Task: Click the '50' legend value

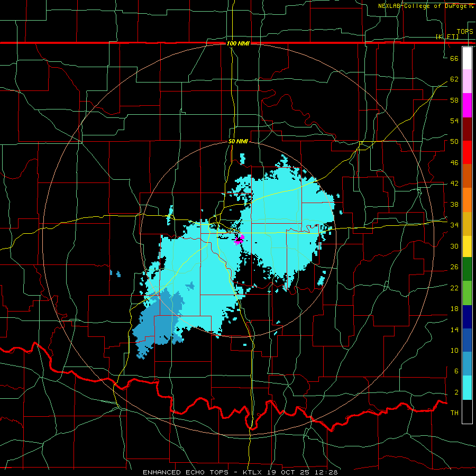Action: coord(454,141)
